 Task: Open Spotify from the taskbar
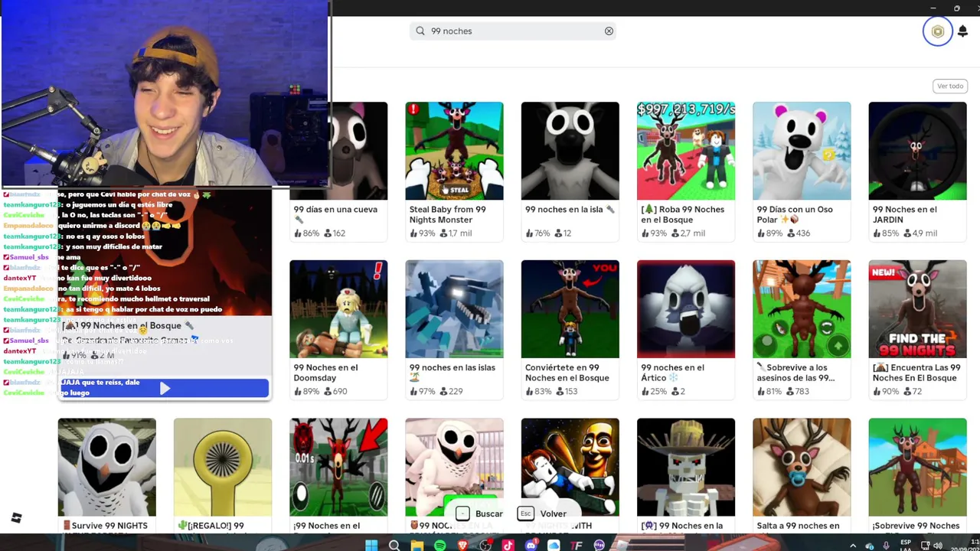(x=439, y=546)
